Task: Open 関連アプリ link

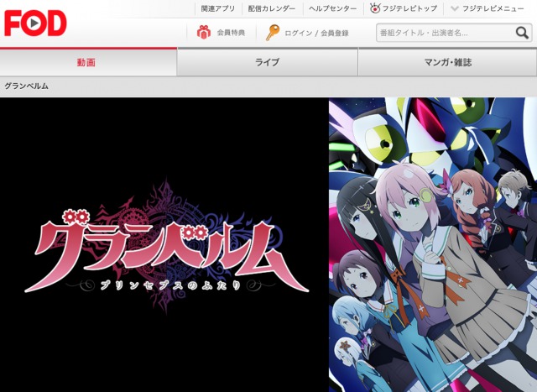Action: point(218,8)
